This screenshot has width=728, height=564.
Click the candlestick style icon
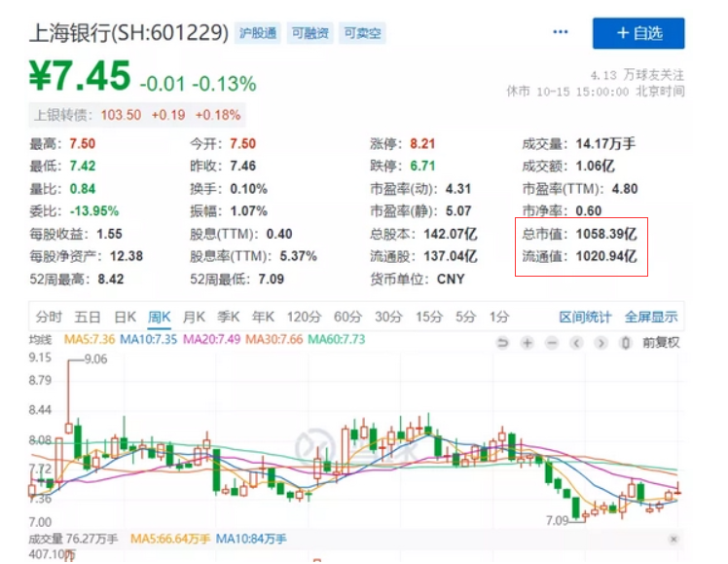[626, 343]
